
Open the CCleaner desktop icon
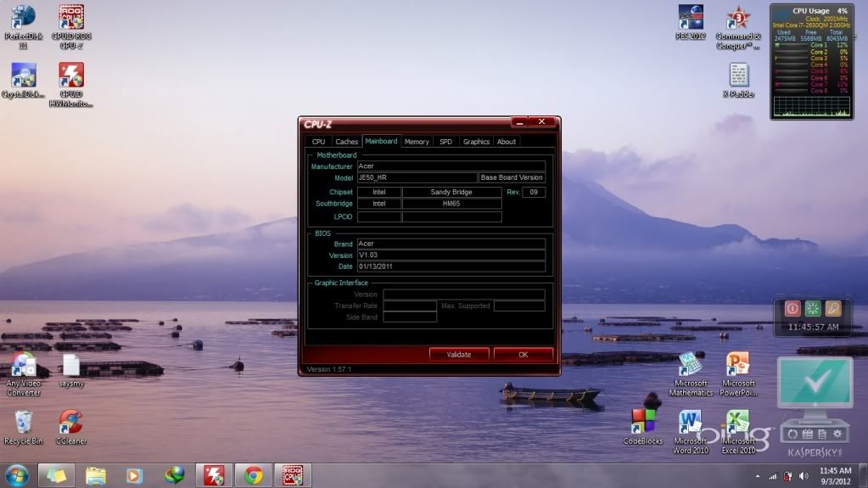(71, 422)
